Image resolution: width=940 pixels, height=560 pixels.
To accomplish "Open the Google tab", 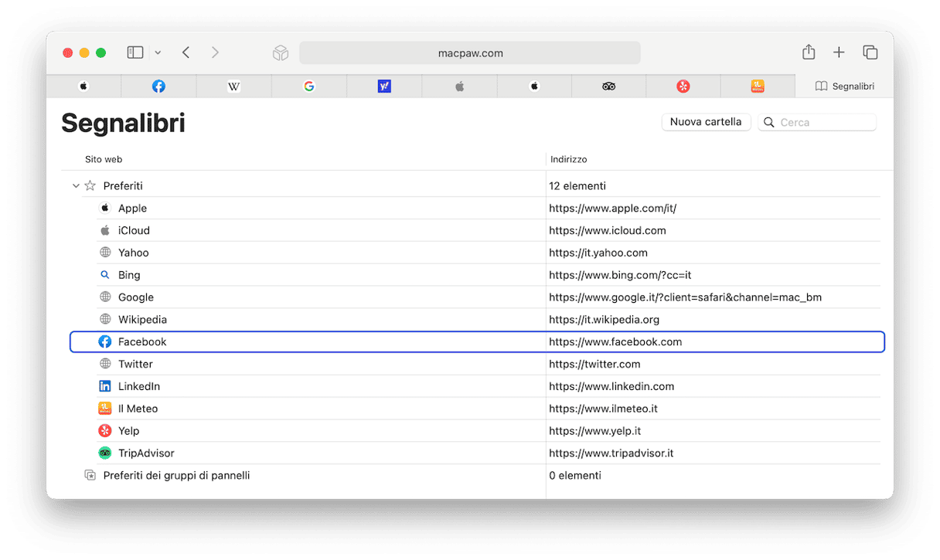I will click(309, 87).
